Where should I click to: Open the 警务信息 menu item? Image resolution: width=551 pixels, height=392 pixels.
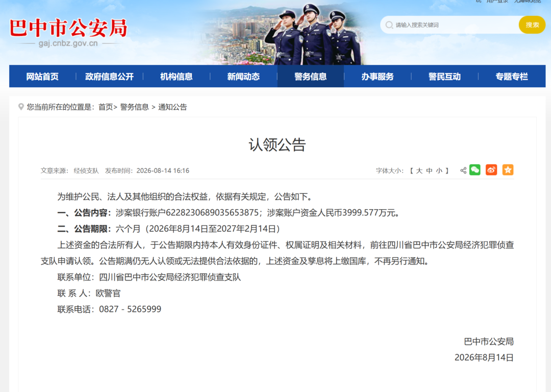tap(311, 76)
